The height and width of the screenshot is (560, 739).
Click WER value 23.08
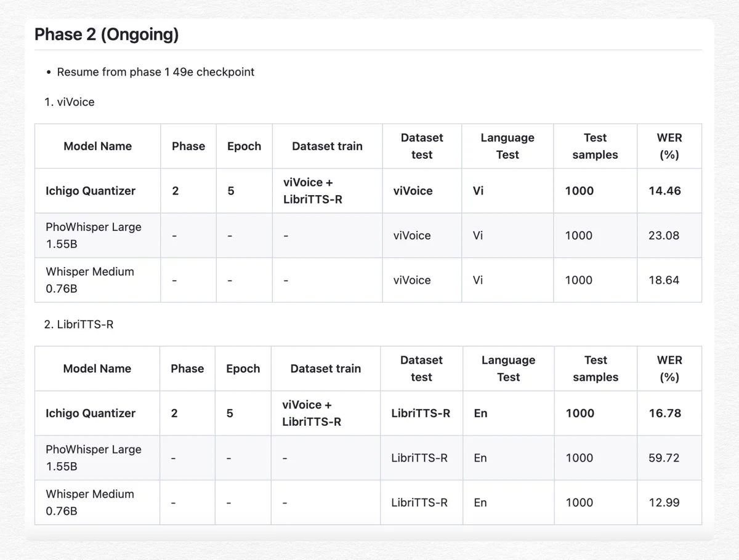pos(664,235)
